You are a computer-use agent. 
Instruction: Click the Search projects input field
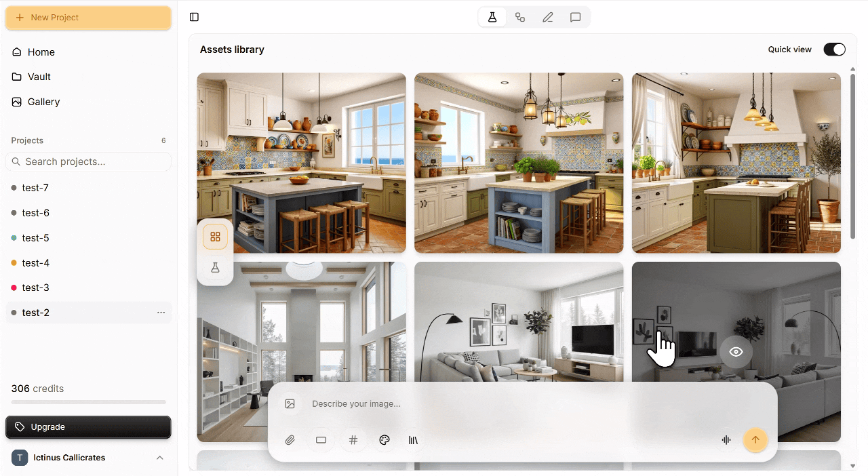click(x=88, y=161)
